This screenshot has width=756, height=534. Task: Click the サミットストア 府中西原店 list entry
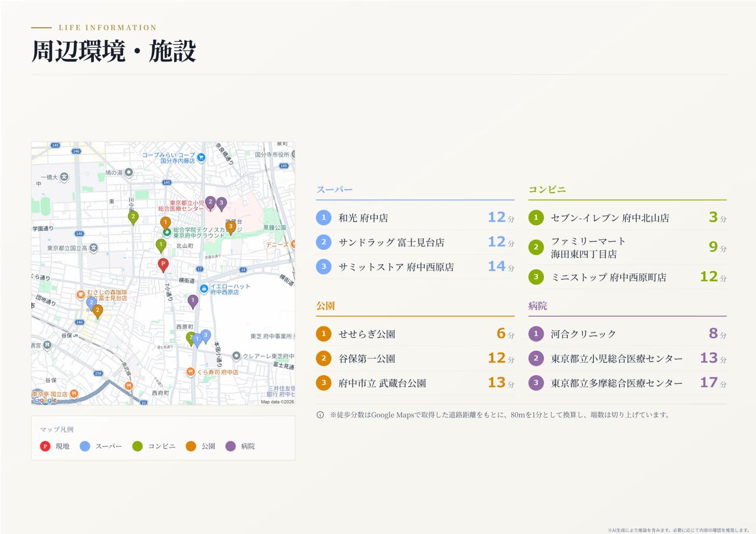tap(415, 267)
